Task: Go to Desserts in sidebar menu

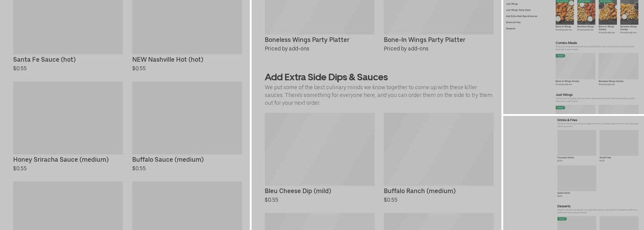Action: pos(511,29)
